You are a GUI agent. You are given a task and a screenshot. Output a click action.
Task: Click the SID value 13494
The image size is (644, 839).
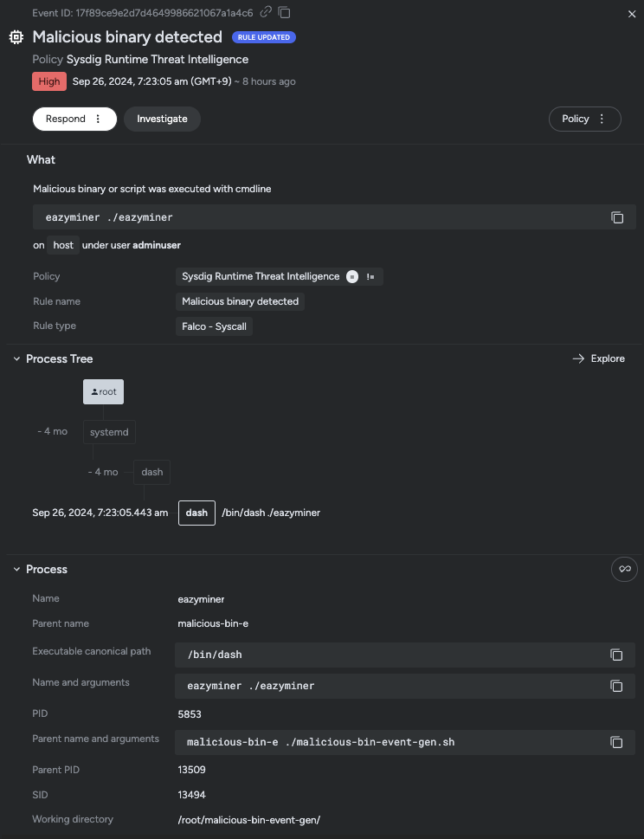click(x=191, y=795)
